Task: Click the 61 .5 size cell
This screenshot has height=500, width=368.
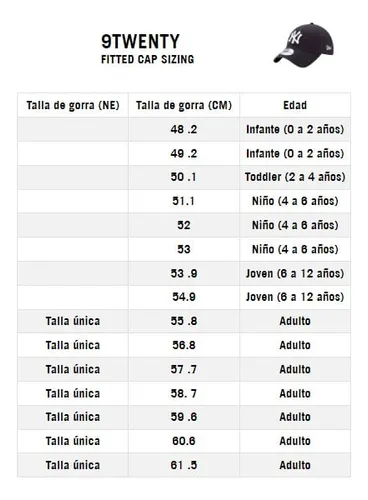Action: coord(184,465)
